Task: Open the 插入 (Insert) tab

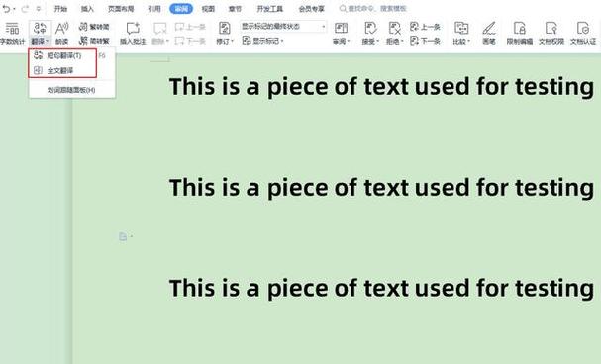Action: pyautogui.click(x=87, y=9)
